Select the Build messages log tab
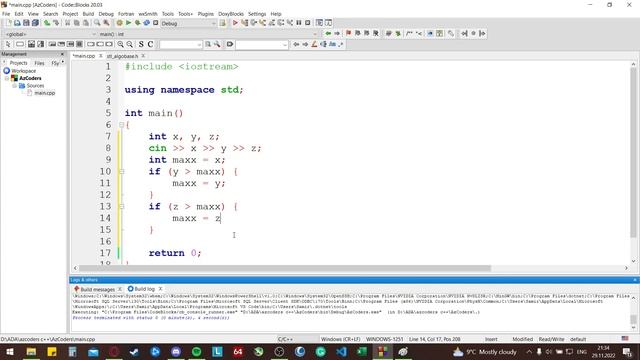The height and width of the screenshot is (360, 640). (x=98, y=289)
